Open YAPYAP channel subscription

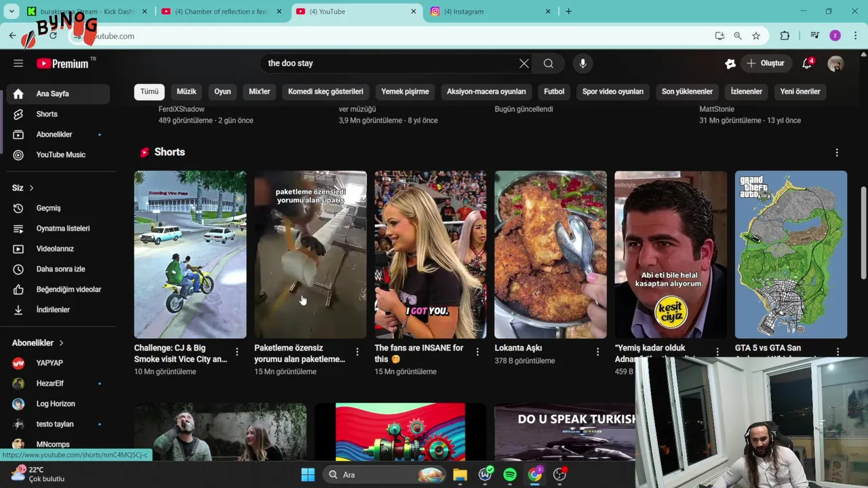(58, 363)
